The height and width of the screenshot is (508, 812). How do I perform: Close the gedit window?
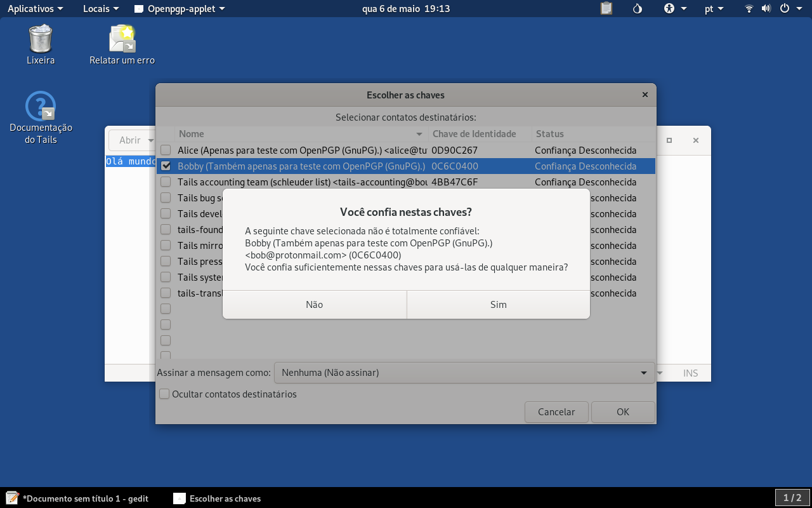(x=696, y=140)
